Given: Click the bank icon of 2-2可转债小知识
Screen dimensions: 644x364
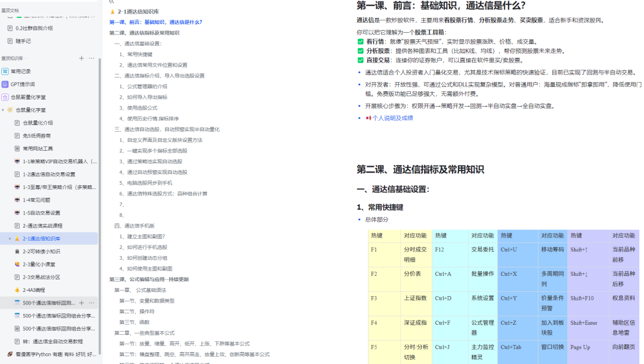Looking at the screenshot, I should coord(17,251).
